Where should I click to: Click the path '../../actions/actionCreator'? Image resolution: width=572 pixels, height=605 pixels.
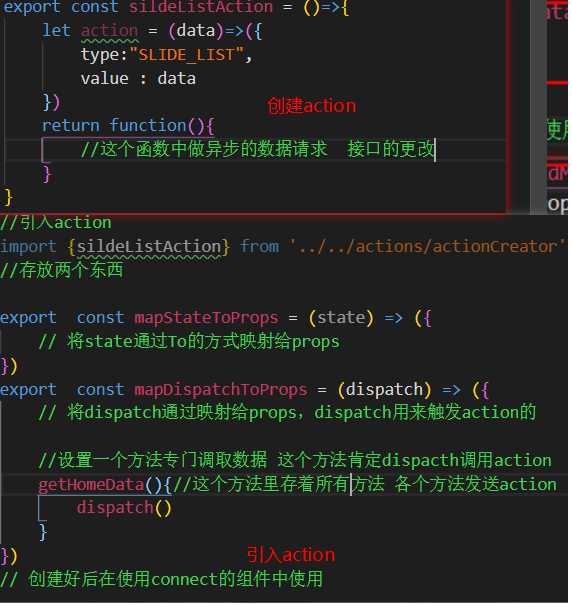click(428, 246)
